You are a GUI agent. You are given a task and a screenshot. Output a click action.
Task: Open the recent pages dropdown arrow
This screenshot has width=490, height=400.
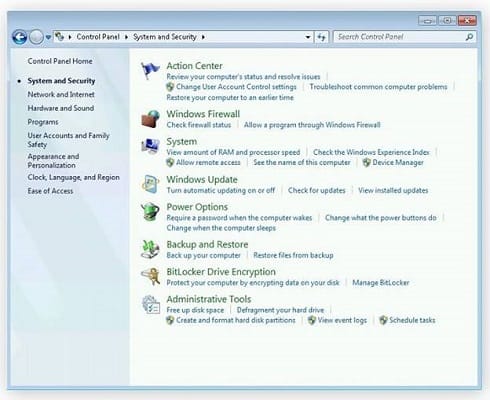tap(48, 37)
